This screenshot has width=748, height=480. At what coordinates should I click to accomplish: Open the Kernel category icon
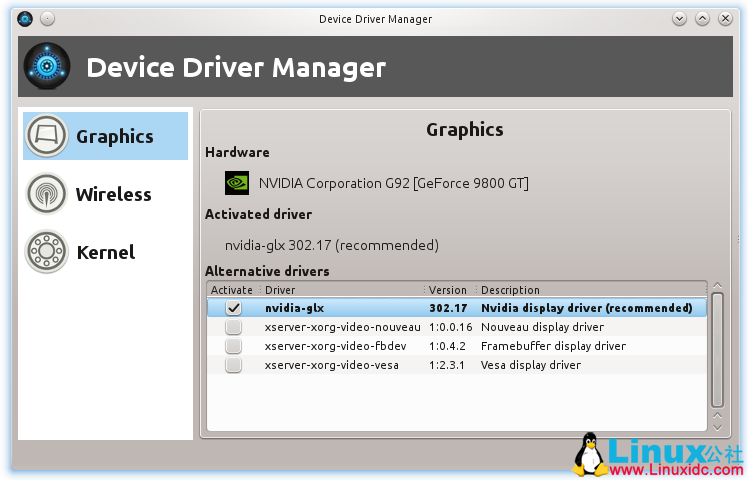coord(46,251)
